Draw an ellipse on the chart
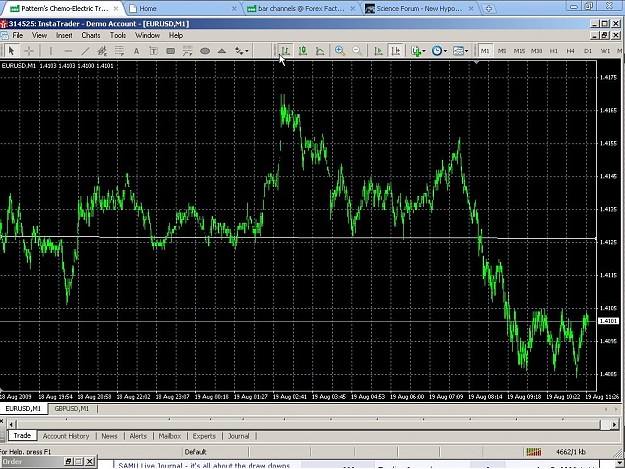Image resolution: width=625 pixels, height=469 pixels. point(205,51)
